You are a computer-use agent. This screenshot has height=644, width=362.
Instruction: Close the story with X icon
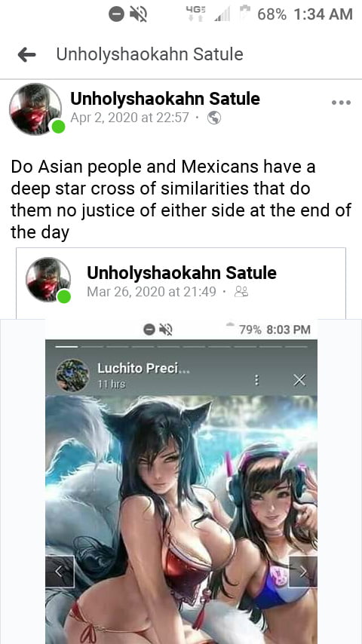299,380
